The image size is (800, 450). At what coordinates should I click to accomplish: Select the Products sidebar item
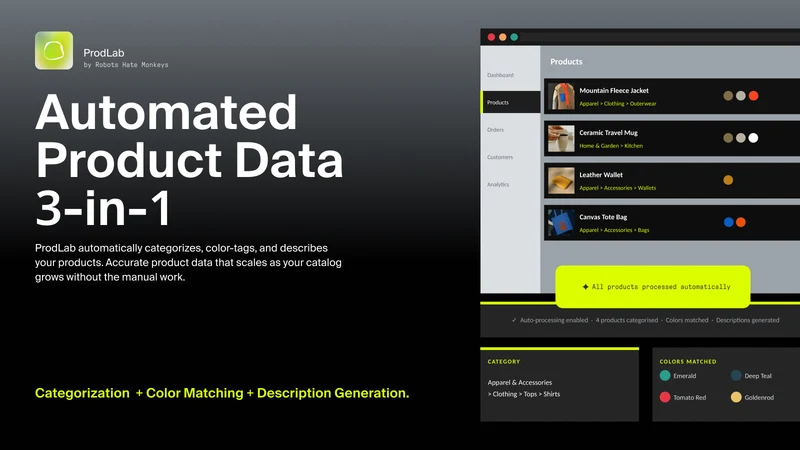511,102
